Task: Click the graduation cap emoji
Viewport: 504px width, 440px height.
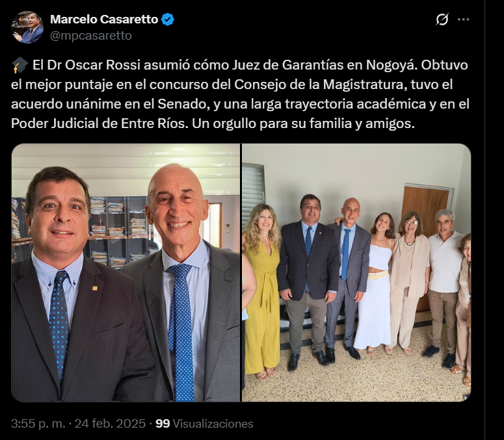Action: (x=20, y=66)
